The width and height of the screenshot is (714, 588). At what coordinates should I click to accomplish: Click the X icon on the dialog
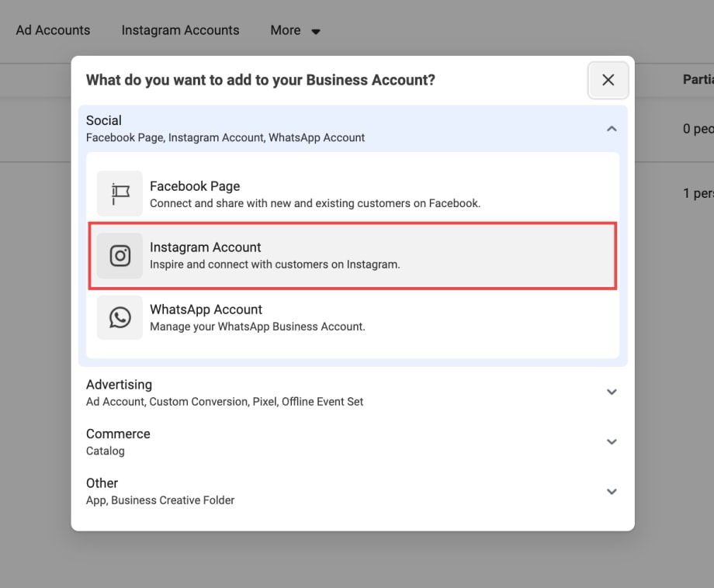coord(608,80)
